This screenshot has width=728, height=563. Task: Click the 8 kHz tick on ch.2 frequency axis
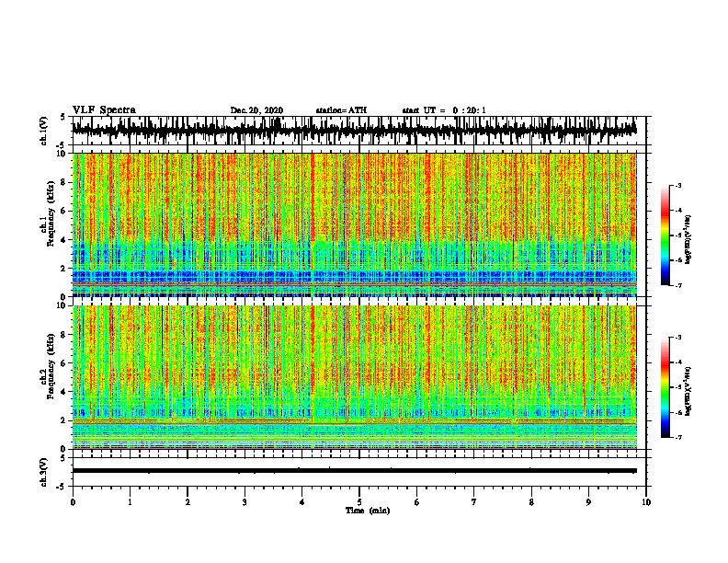(x=64, y=335)
